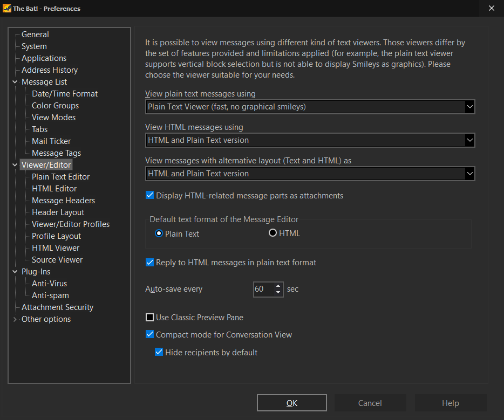Image resolution: width=504 pixels, height=420 pixels.
Task: Open the HTML Viewer settings page
Action: 56,248
